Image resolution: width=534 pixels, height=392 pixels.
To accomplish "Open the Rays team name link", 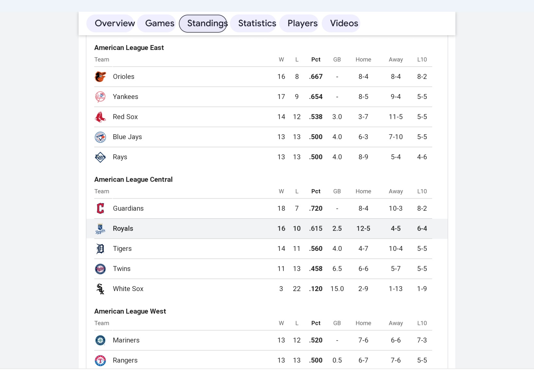I will tap(120, 157).
